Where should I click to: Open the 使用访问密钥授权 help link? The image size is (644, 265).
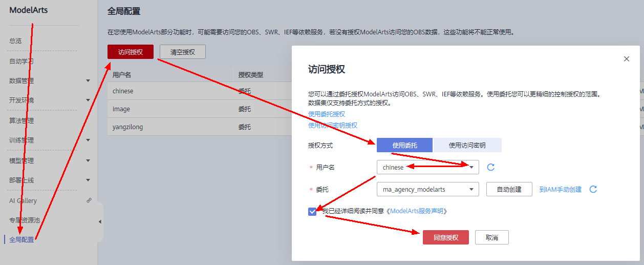point(333,125)
